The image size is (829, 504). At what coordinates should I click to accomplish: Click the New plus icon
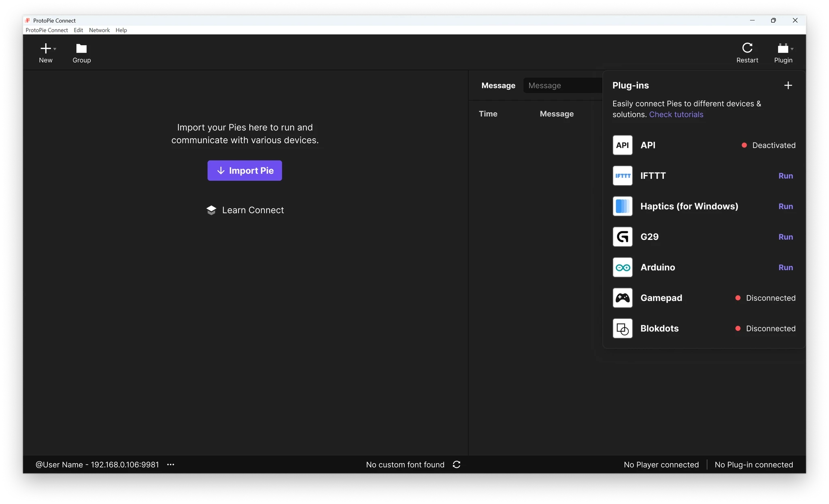pos(46,49)
